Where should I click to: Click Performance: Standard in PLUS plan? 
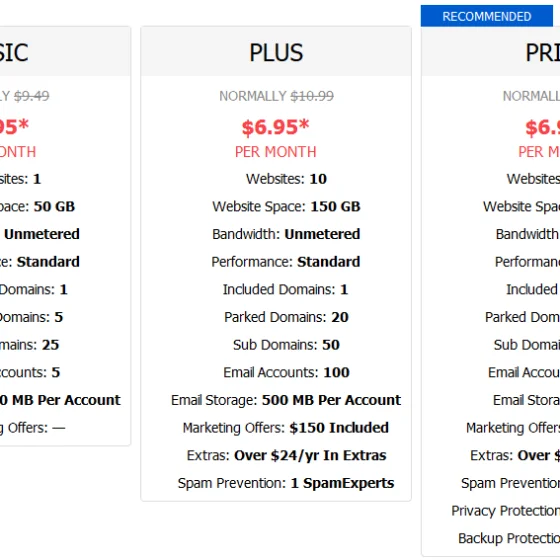[x=286, y=262]
